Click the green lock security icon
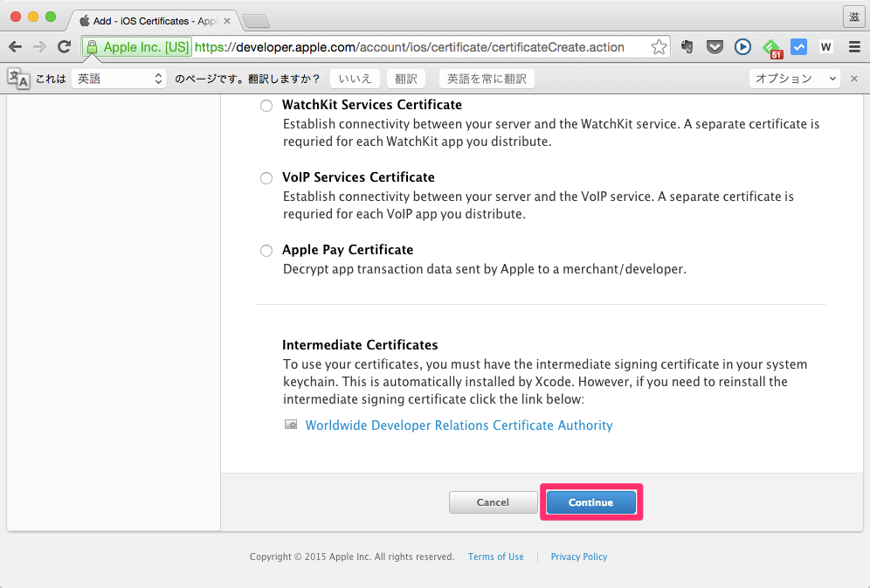 point(92,47)
